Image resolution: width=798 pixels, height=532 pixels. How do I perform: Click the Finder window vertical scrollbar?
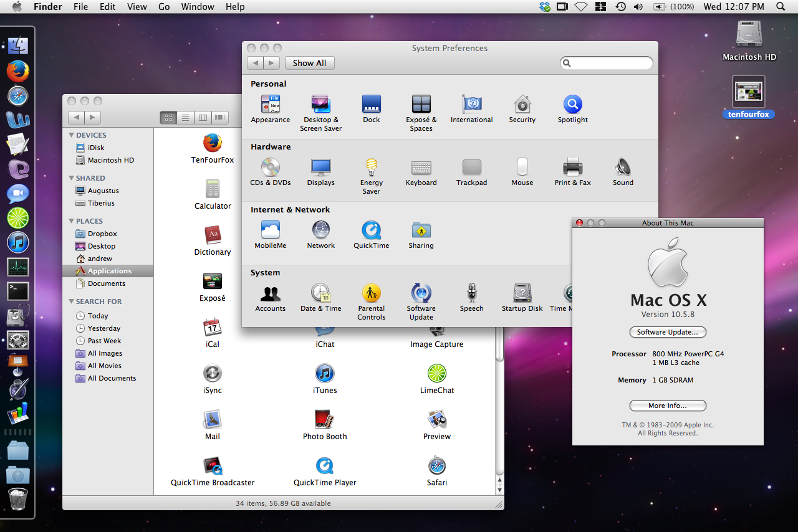click(x=499, y=344)
